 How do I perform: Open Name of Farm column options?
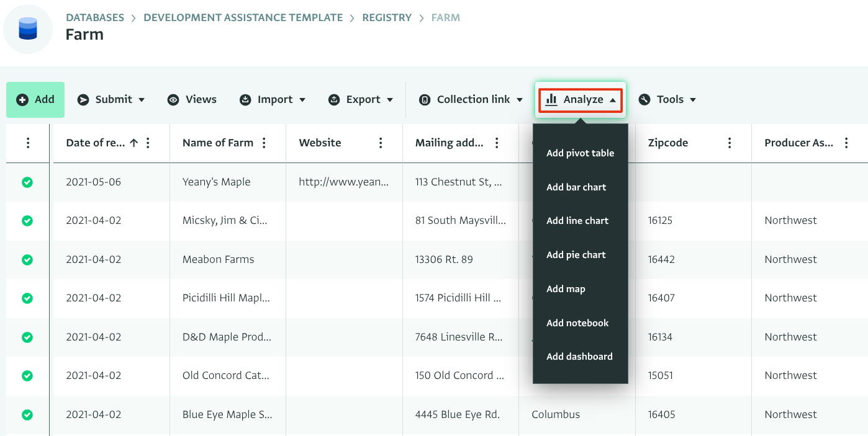click(264, 143)
